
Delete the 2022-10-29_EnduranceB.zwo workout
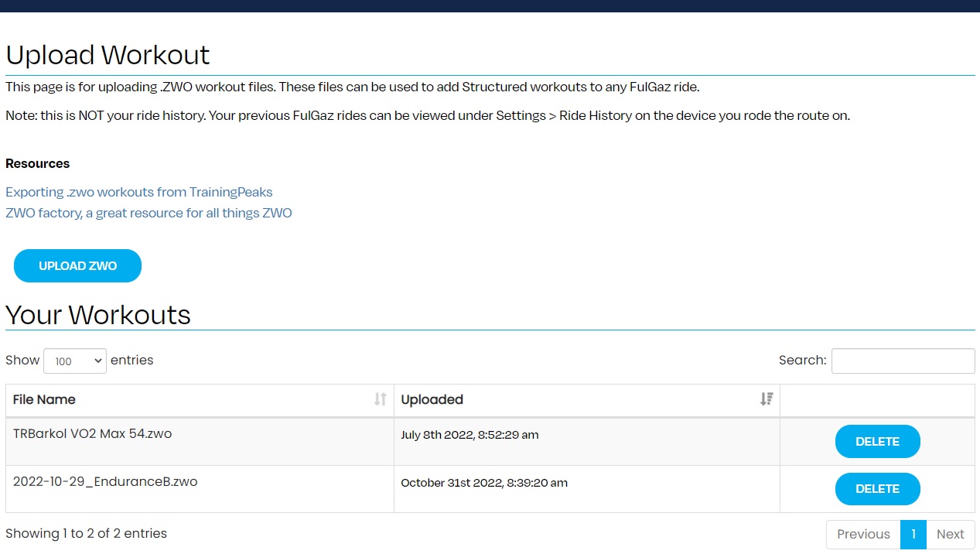(x=877, y=489)
